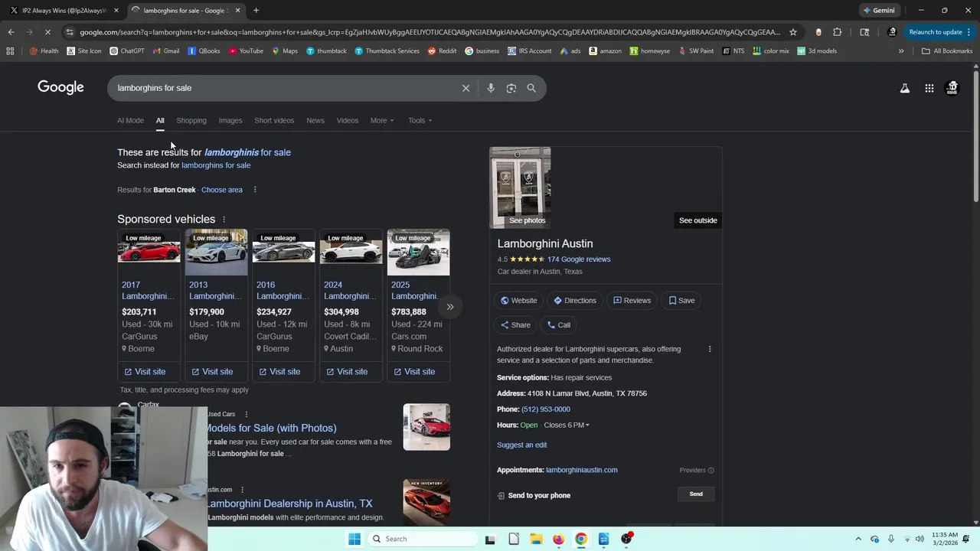The height and width of the screenshot is (551, 980).
Task: Click the magnifying glass search icon
Action: [531, 88]
